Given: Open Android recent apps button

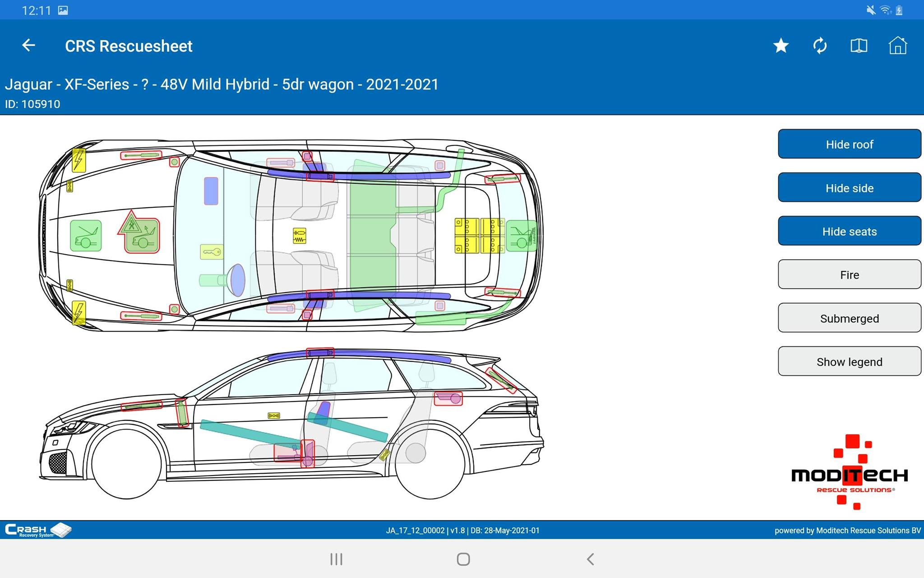Looking at the screenshot, I should [336, 559].
